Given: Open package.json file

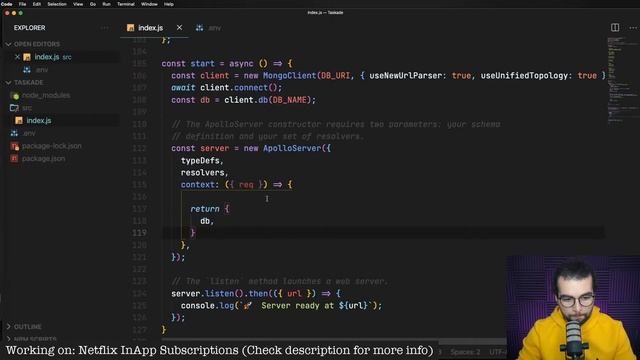Looking at the screenshot, I should (43, 158).
